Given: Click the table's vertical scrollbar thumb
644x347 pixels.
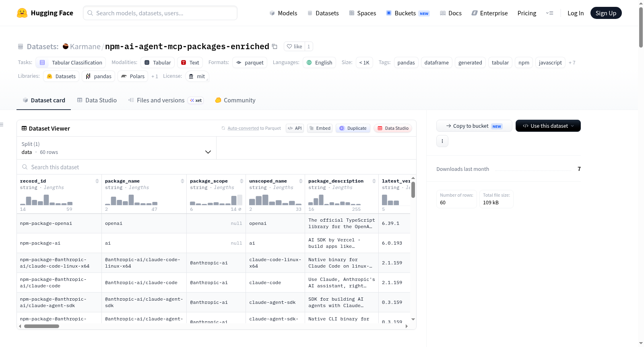Looking at the screenshot, I should tap(413, 189).
